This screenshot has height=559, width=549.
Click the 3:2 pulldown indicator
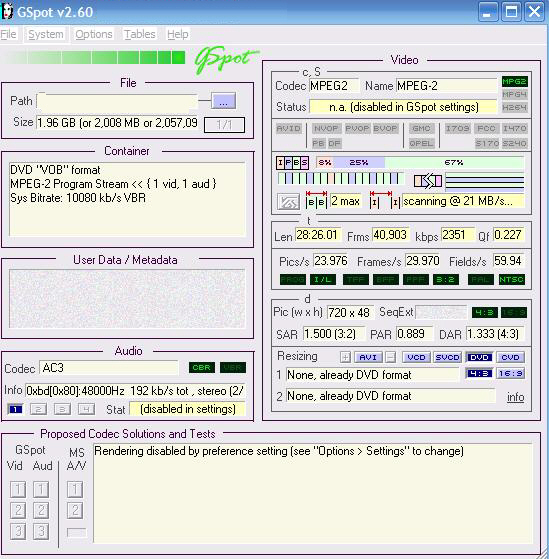pos(445,280)
